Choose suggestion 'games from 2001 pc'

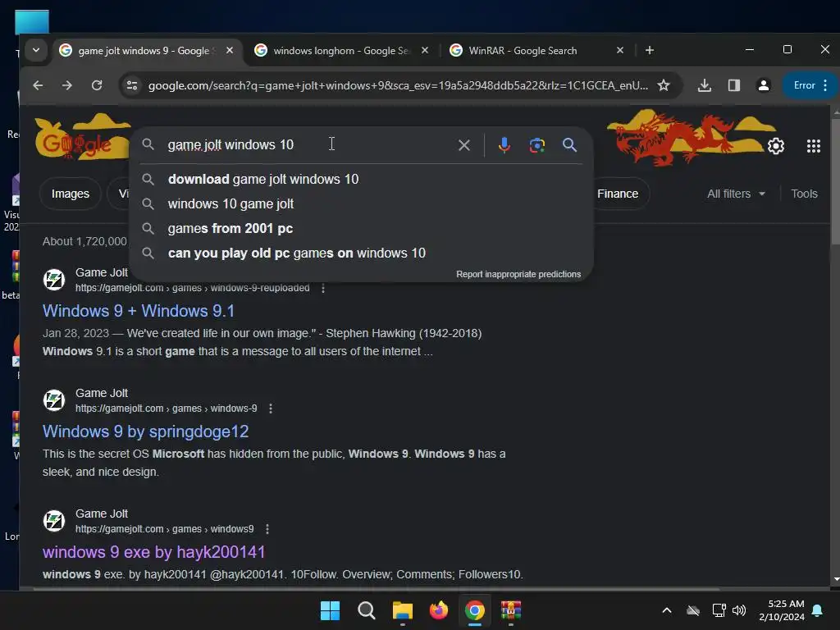click(362, 228)
